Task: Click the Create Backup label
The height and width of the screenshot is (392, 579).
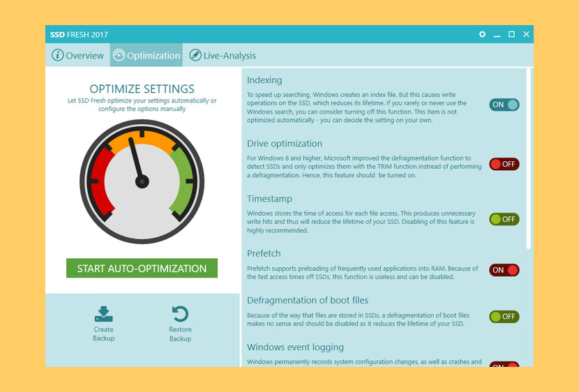Action: [x=104, y=333]
